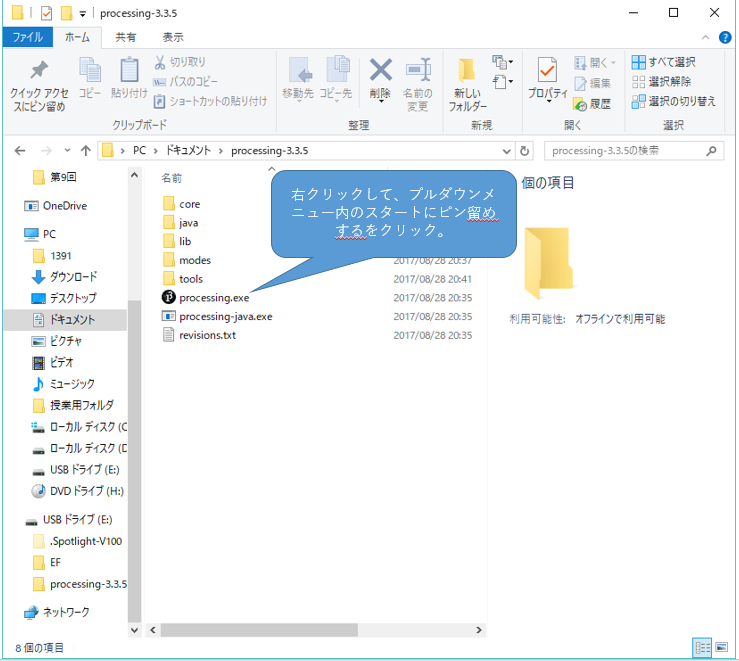Open the File (ファイル) tab

(28, 37)
